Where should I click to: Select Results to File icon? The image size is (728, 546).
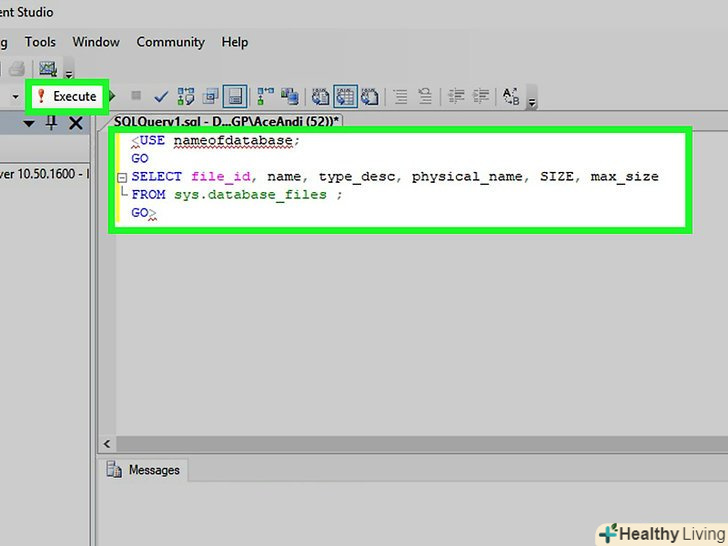(370, 96)
